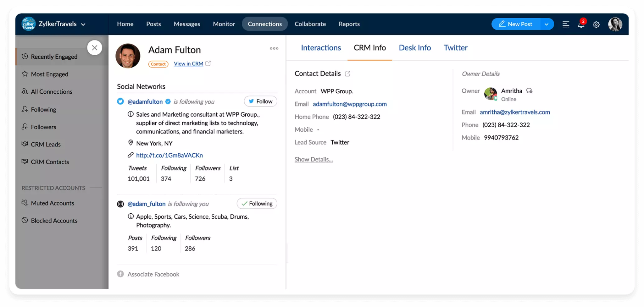Viewport: 644px width, 307px height.
Task: Click the Associate Facebook icon
Action: click(120, 274)
